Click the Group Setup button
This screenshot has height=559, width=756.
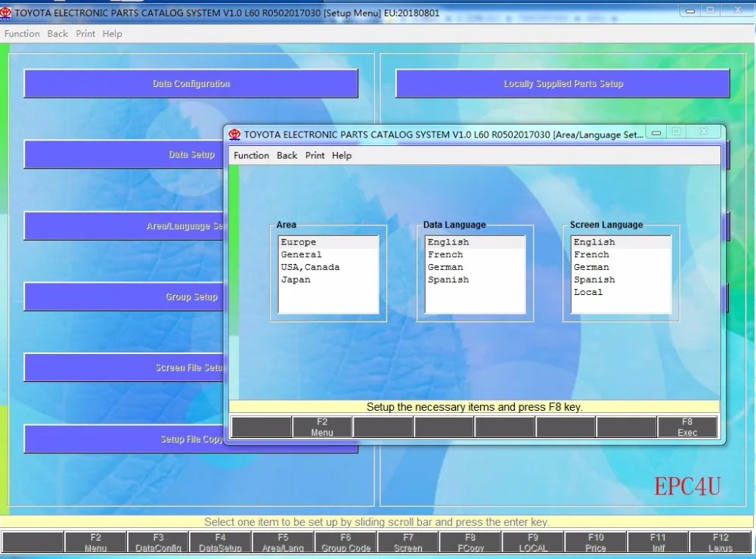pyautogui.click(x=124, y=297)
